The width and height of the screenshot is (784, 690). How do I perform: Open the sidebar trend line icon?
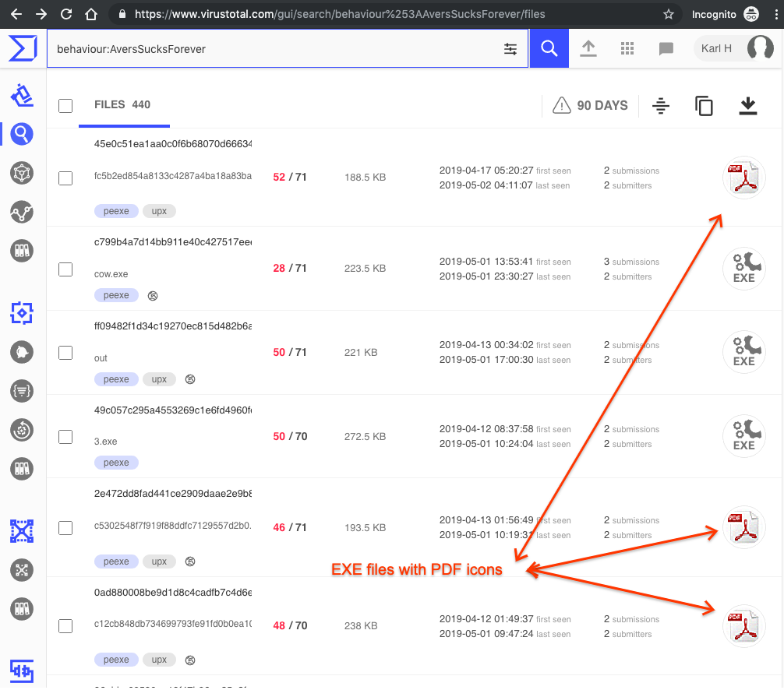22,212
